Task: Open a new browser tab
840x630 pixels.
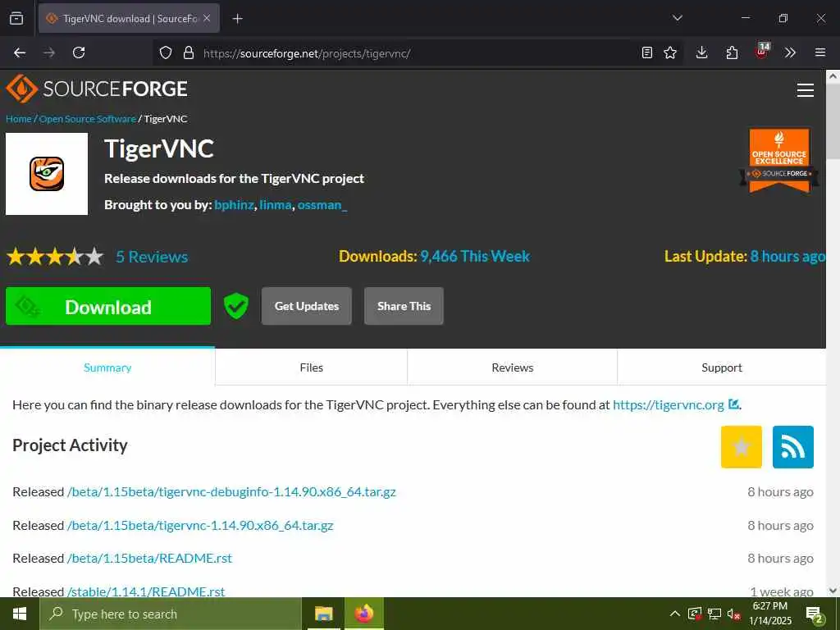Action: (x=237, y=19)
